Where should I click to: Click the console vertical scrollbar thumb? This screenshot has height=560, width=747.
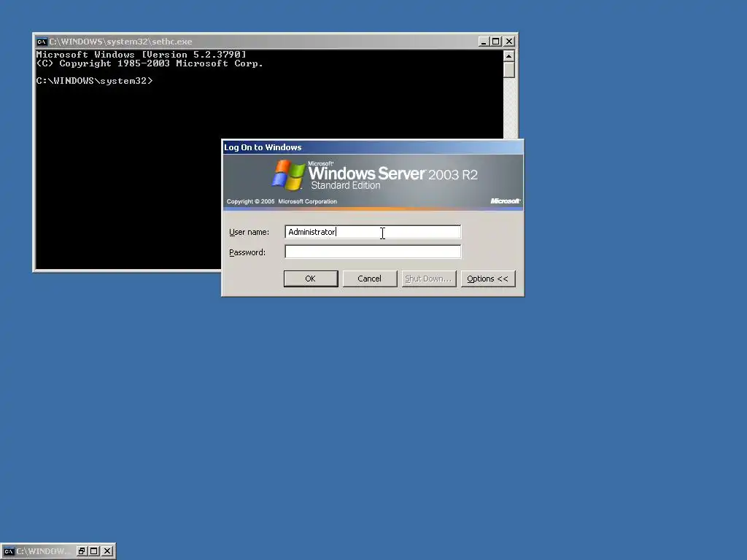[508, 70]
